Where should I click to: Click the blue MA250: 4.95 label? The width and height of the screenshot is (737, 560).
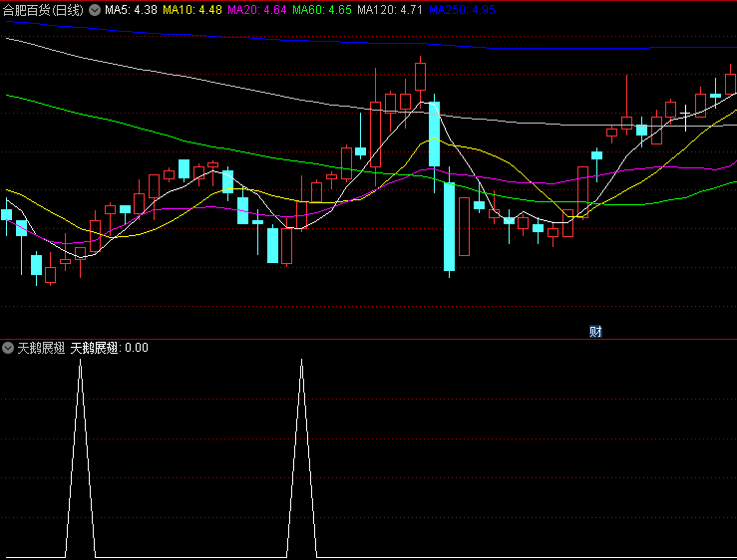tap(462, 10)
